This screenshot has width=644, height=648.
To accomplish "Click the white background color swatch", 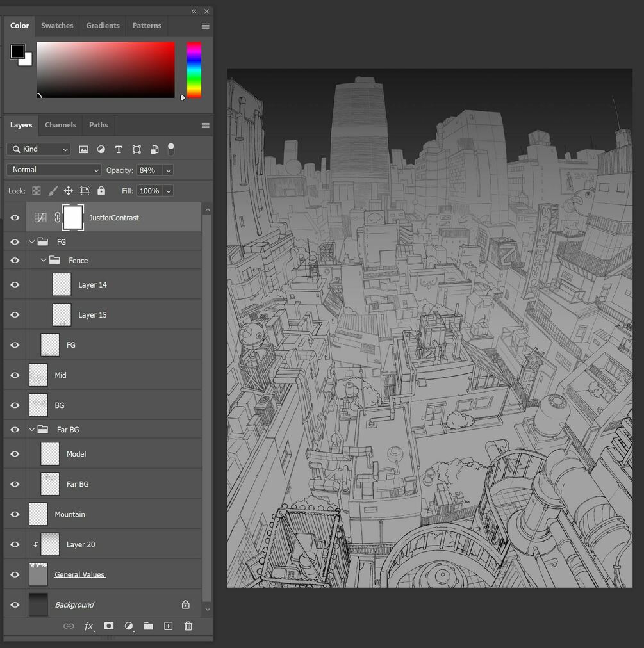I will (28, 61).
